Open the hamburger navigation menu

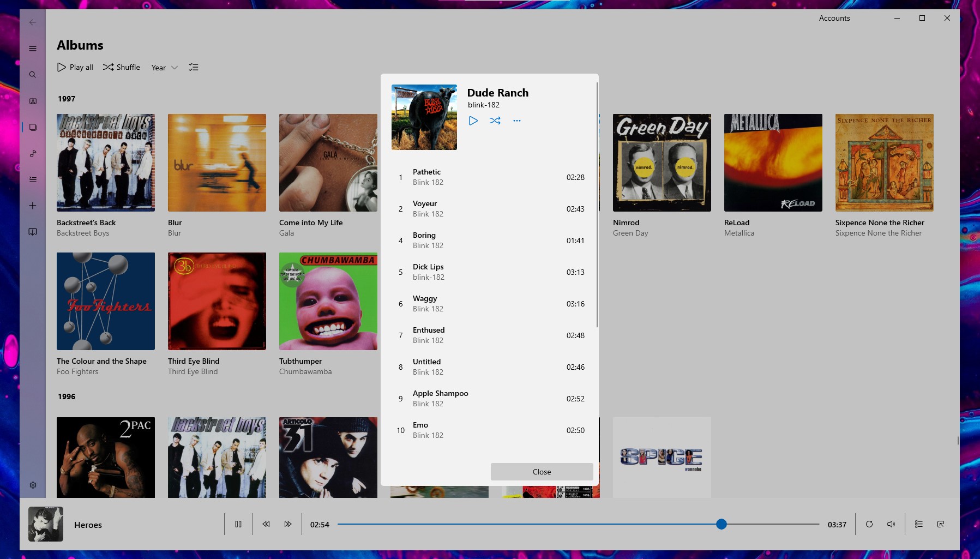tap(33, 49)
